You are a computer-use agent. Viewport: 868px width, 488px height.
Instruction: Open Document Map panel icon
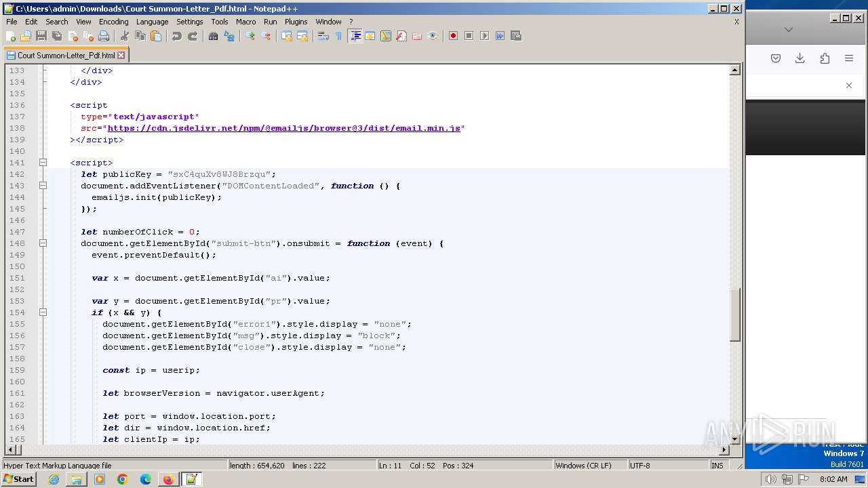pos(385,36)
